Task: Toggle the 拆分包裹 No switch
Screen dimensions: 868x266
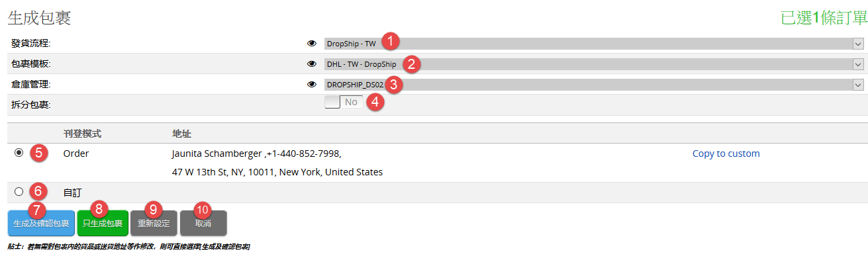Action: pos(344,102)
